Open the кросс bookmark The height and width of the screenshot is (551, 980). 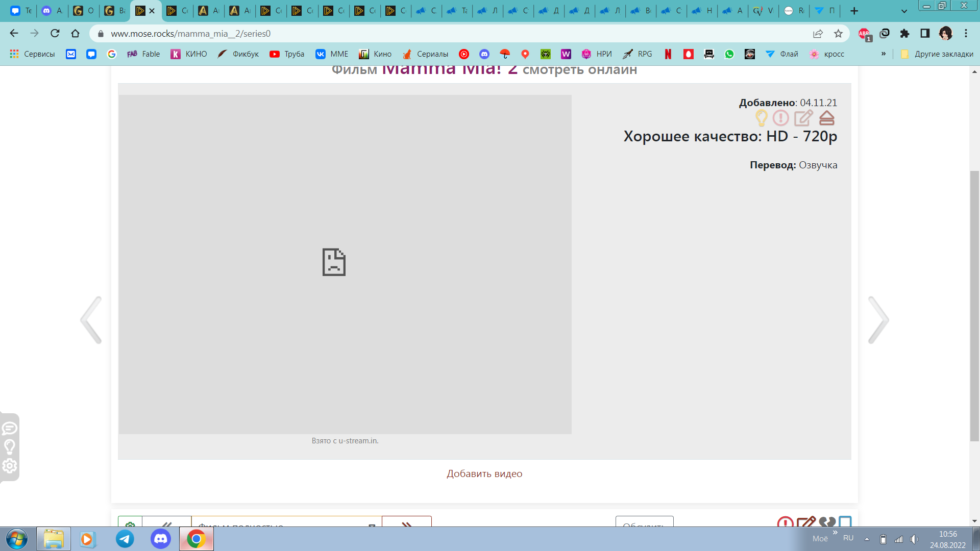coord(826,54)
